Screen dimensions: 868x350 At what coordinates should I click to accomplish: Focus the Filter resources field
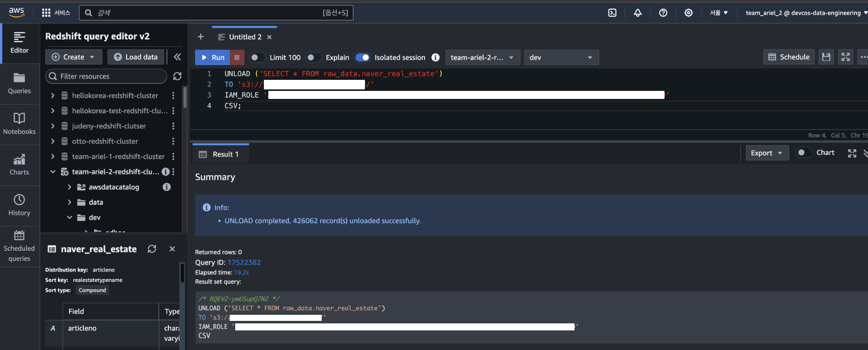107,76
